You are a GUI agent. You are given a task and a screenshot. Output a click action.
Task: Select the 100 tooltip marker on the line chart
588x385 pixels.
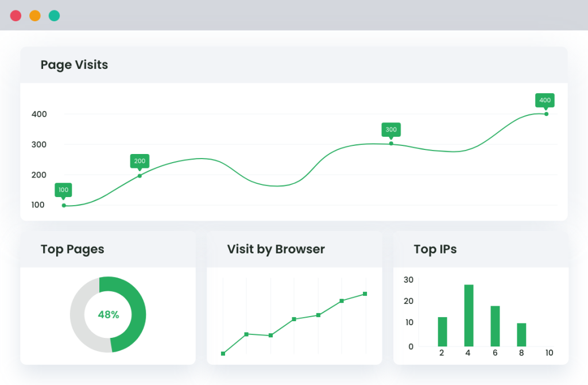click(x=63, y=190)
